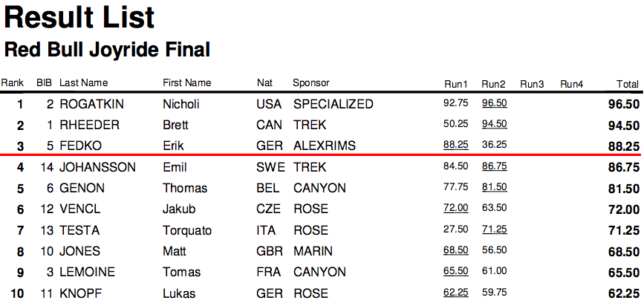644x306 pixels.
Task: Click the SPECIALIZED sponsor entry
Action: [x=333, y=104]
